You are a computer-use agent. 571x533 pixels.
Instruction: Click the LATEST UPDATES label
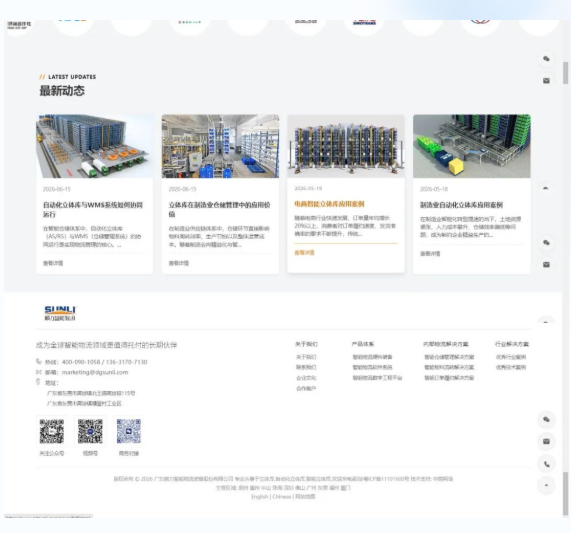point(72,77)
